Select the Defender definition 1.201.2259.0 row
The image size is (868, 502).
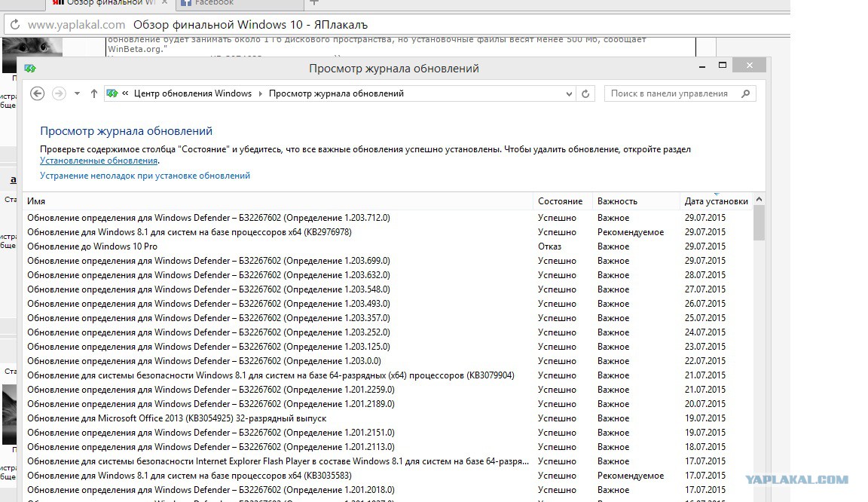pos(387,390)
